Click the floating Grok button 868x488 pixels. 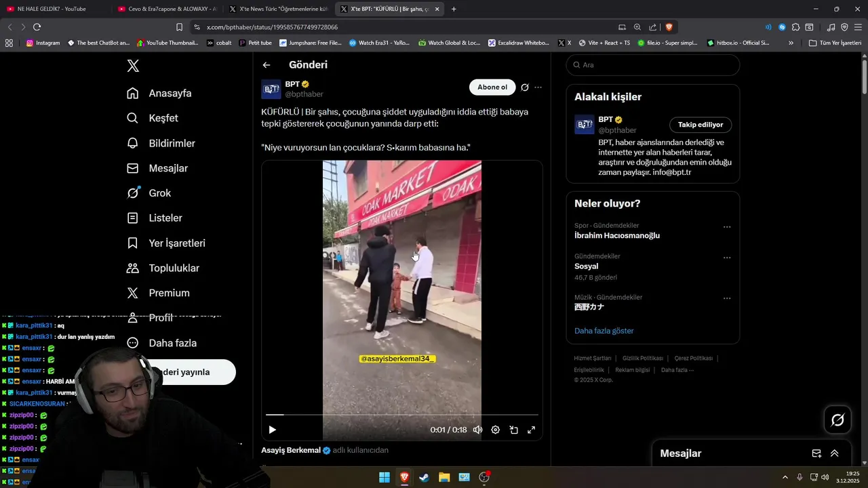tap(837, 420)
